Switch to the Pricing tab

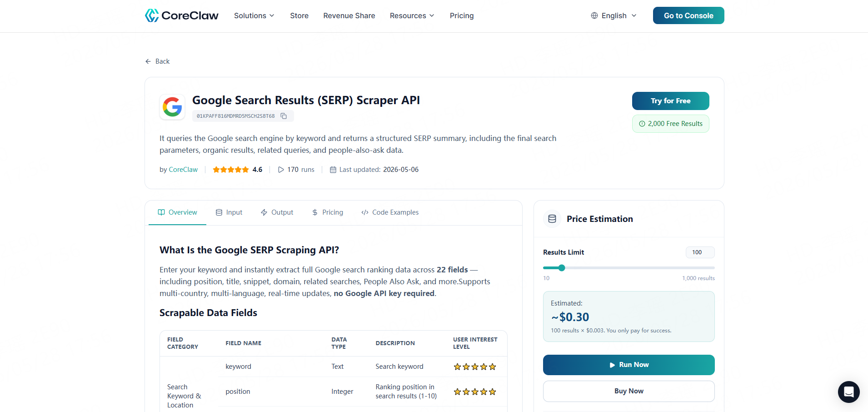click(327, 212)
